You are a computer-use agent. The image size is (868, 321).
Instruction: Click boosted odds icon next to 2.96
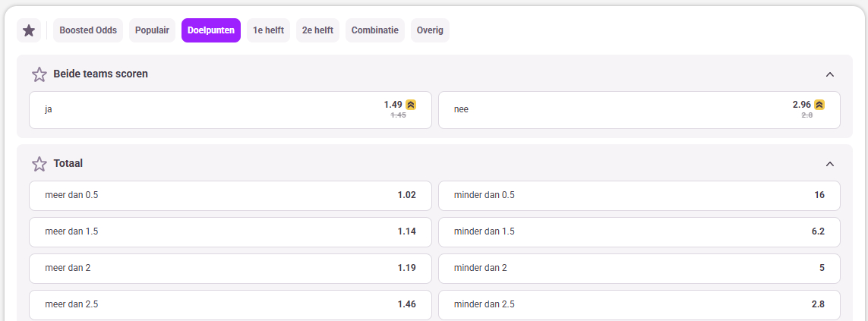820,105
